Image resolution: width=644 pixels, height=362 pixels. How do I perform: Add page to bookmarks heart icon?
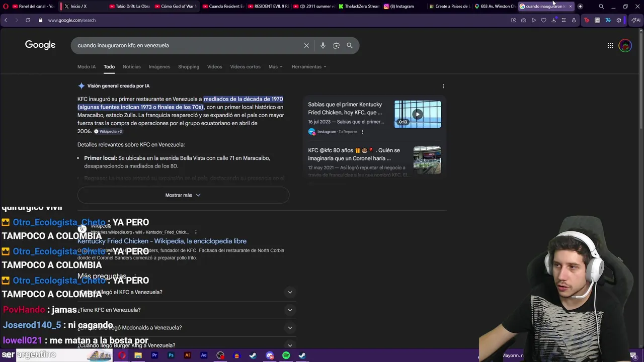coord(544,20)
